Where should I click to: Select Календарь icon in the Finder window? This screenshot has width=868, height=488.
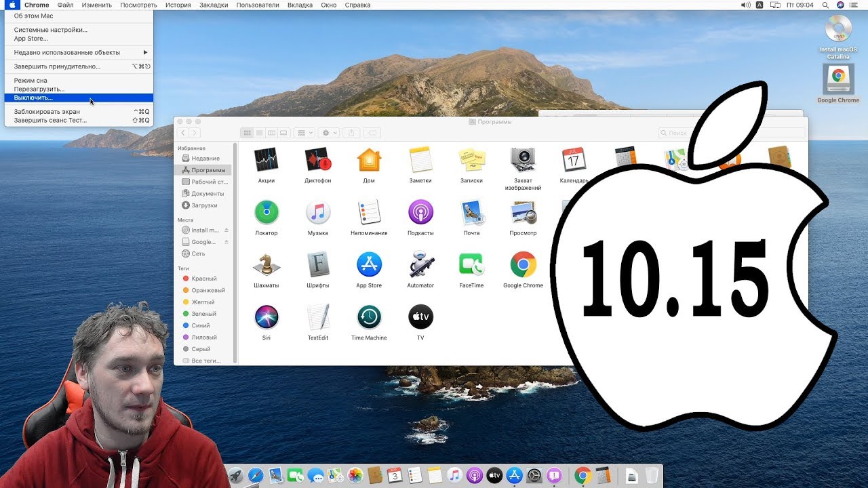click(x=574, y=160)
